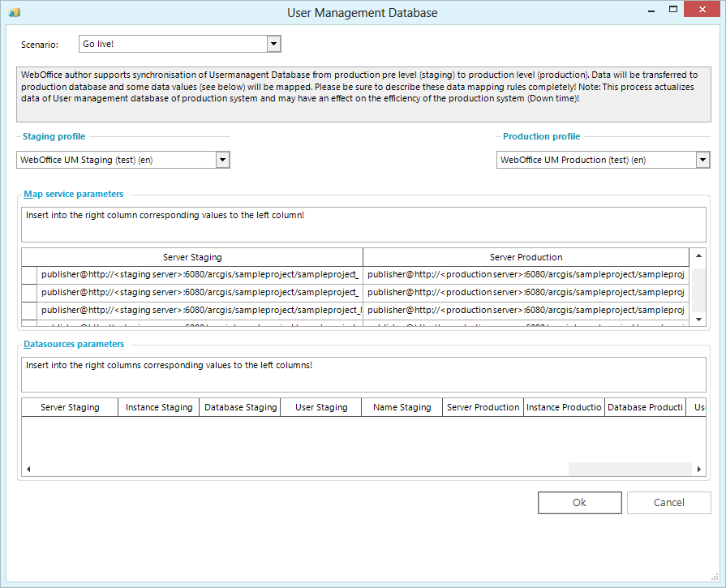Click the second row's Server Production cell
Viewport: 726px width, 588px height.
(x=525, y=292)
